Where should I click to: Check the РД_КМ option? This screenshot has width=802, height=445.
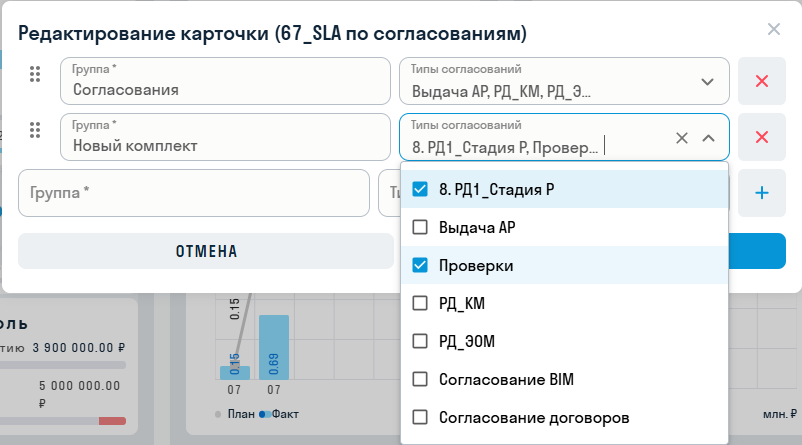tap(420, 303)
